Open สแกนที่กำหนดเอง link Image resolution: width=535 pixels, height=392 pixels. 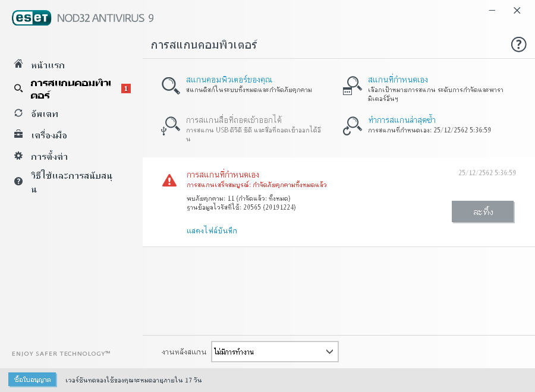coord(398,80)
